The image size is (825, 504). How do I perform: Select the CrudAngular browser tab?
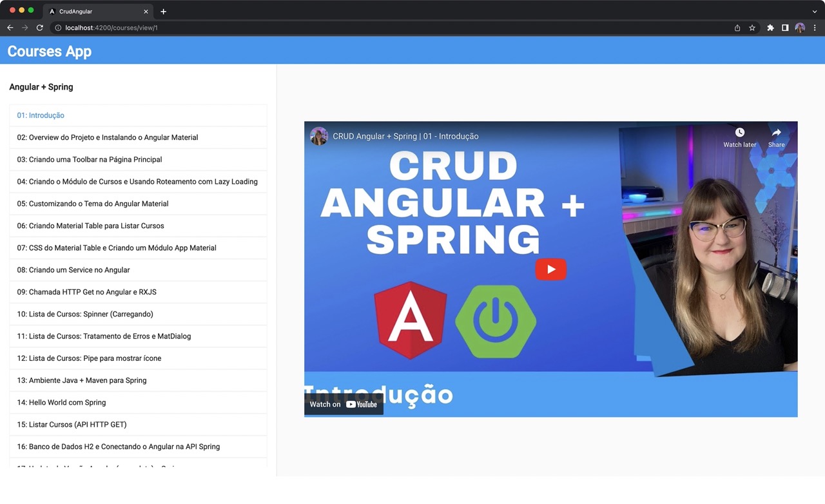pyautogui.click(x=97, y=11)
